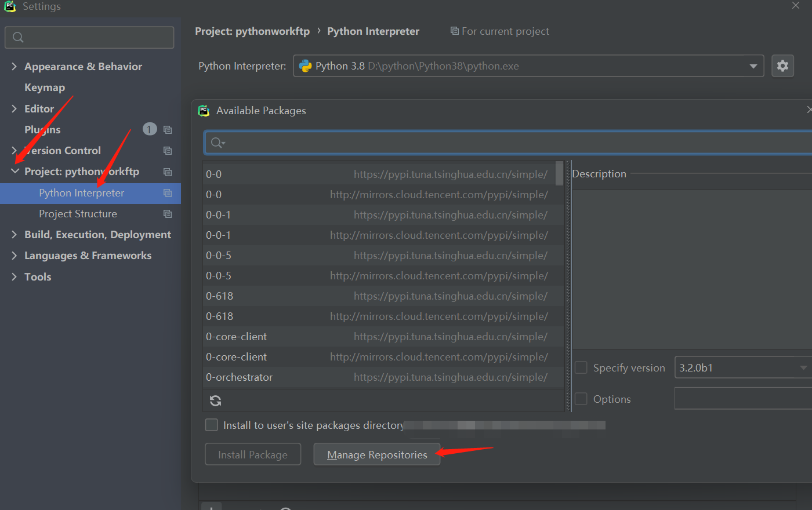Close the Settings window
The image size is (812, 510).
coord(796,5)
